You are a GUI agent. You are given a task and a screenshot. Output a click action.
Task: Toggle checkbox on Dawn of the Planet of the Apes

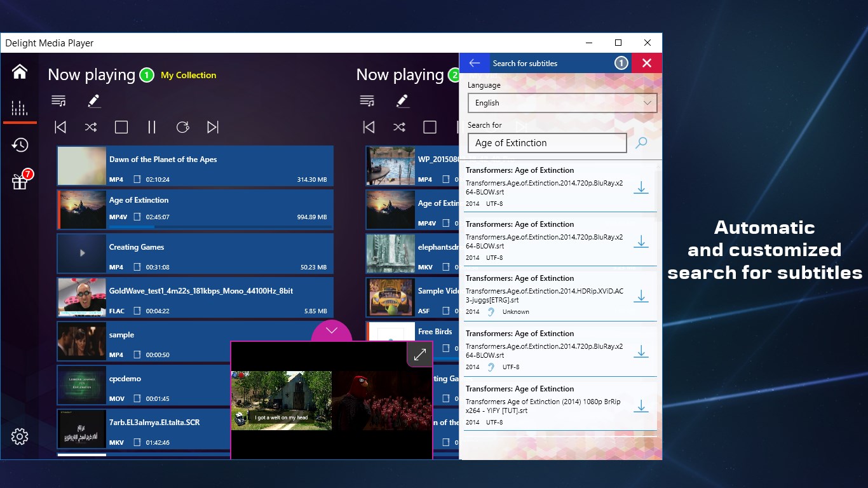[x=137, y=180]
